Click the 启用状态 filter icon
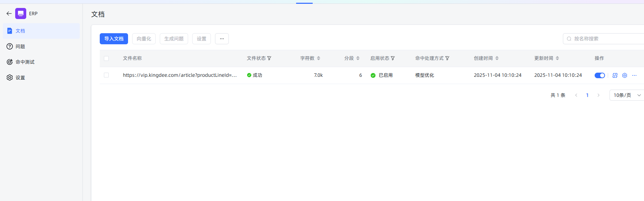Viewport: 644px width, 201px height. (x=393, y=58)
